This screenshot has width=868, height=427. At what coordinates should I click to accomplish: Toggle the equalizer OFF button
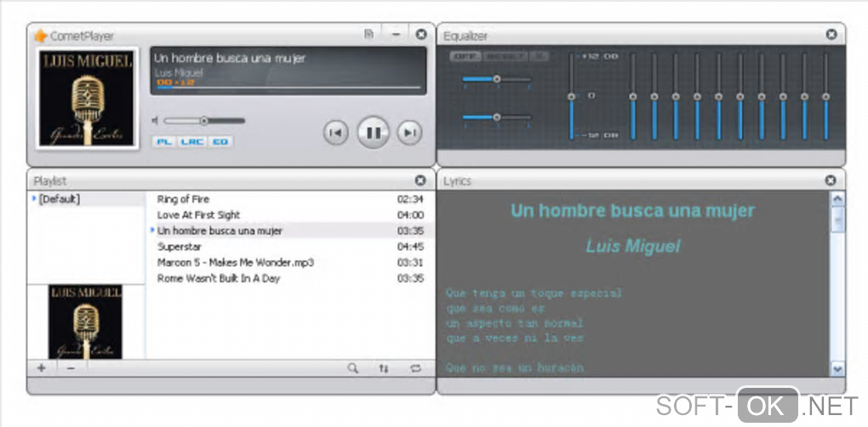(465, 56)
